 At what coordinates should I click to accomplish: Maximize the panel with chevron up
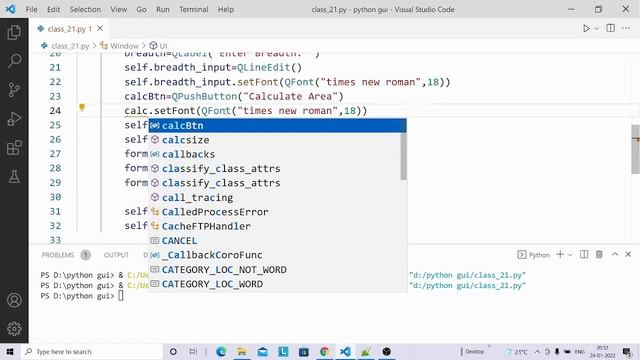click(x=615, y=254)
